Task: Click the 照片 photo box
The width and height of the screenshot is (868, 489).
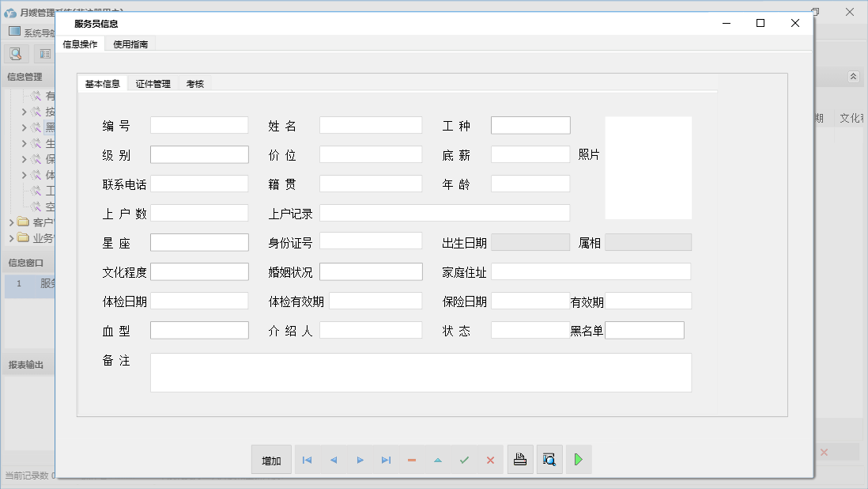Action: click(x=648, y=168)
